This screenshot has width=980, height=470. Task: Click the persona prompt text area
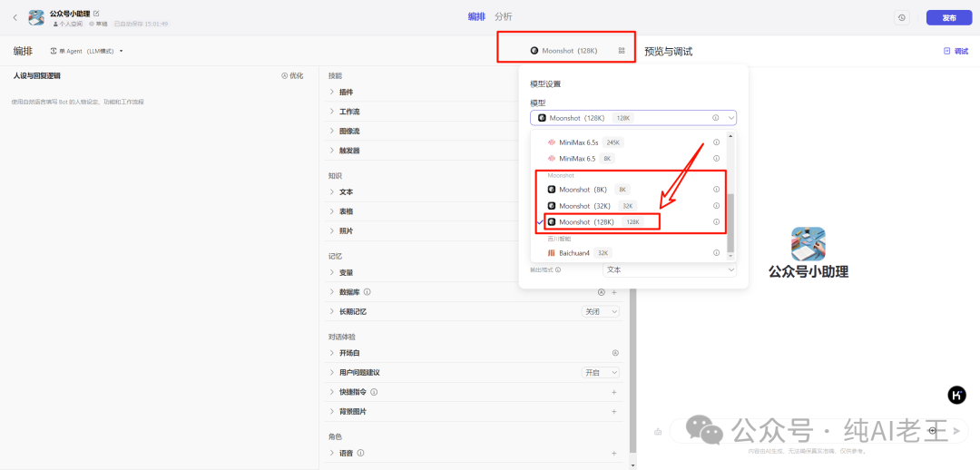(159, 275)
